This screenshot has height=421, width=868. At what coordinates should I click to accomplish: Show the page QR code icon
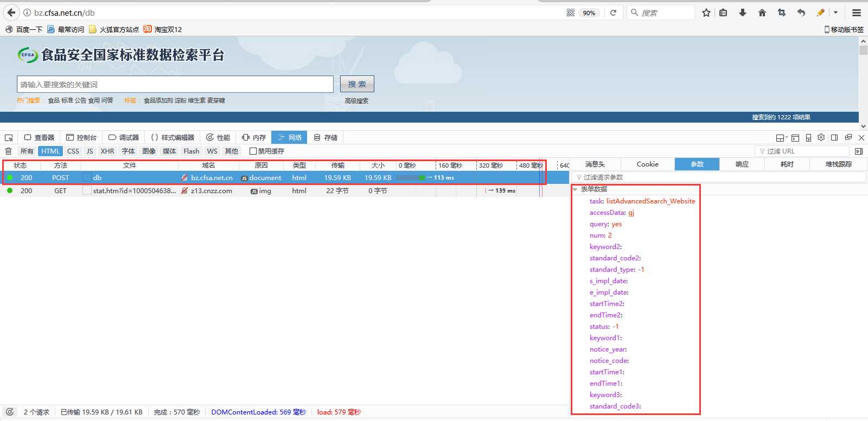pyautogui.click(x=570, y=12)
